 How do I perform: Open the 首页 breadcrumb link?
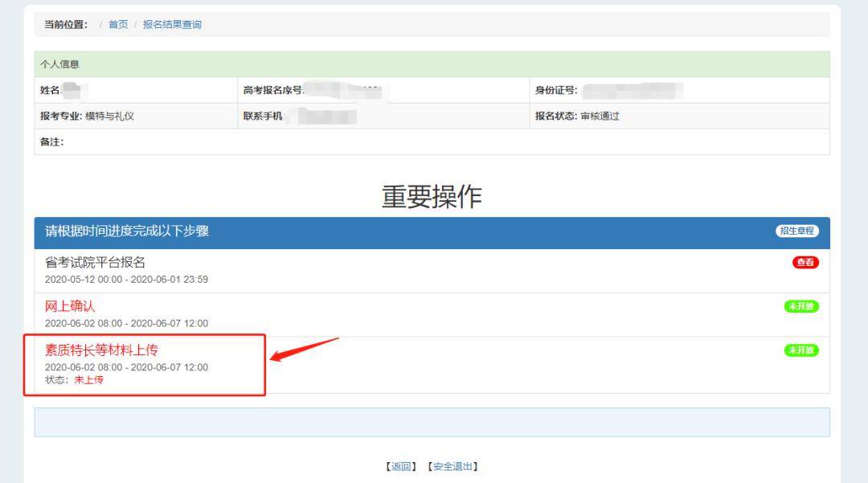118,24
